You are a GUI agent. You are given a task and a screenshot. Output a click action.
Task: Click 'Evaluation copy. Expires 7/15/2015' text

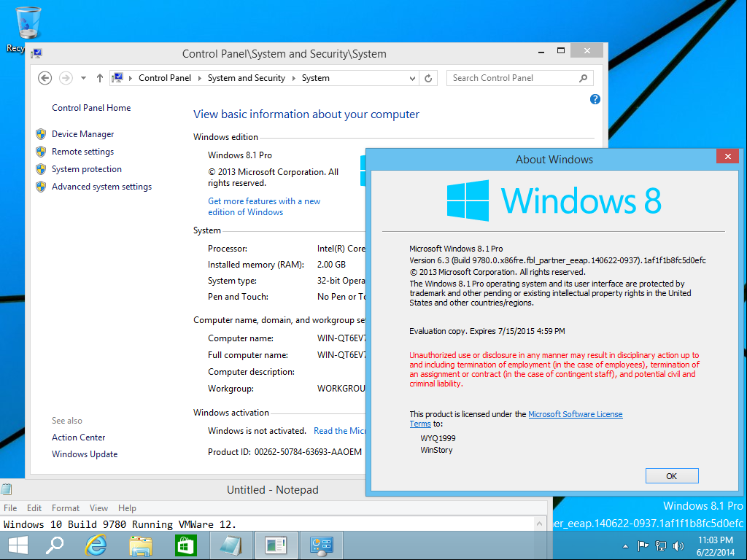(487, 331)
